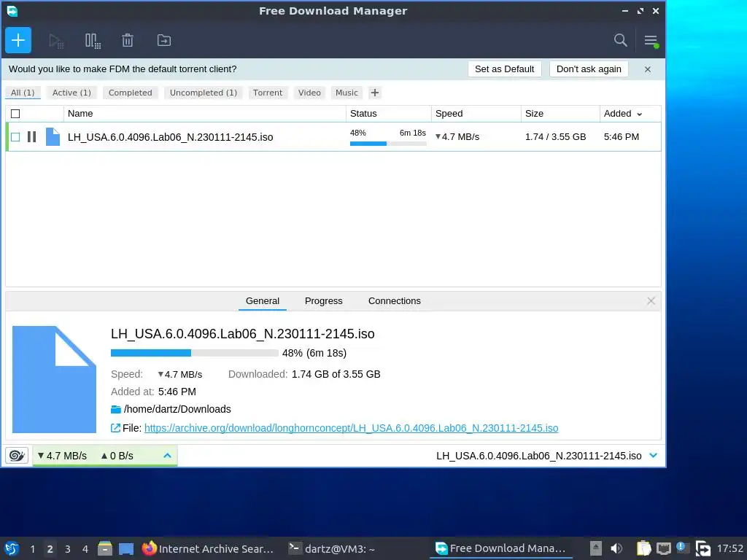Image resolution: width=747 pixels, height=560 pixels.
Task: Select the All (1) filter tab
Action: 23,93
